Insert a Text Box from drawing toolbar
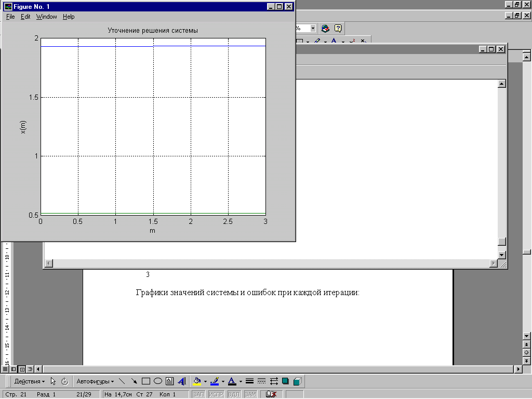Viewport: 532px width, 399px height. click(x=170, y=381)
